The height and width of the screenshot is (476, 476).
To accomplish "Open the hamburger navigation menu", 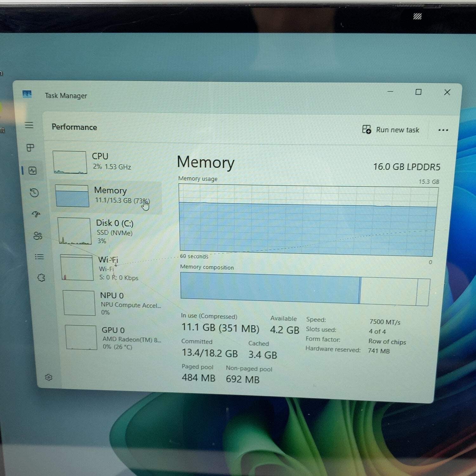I will coord(29,125).
